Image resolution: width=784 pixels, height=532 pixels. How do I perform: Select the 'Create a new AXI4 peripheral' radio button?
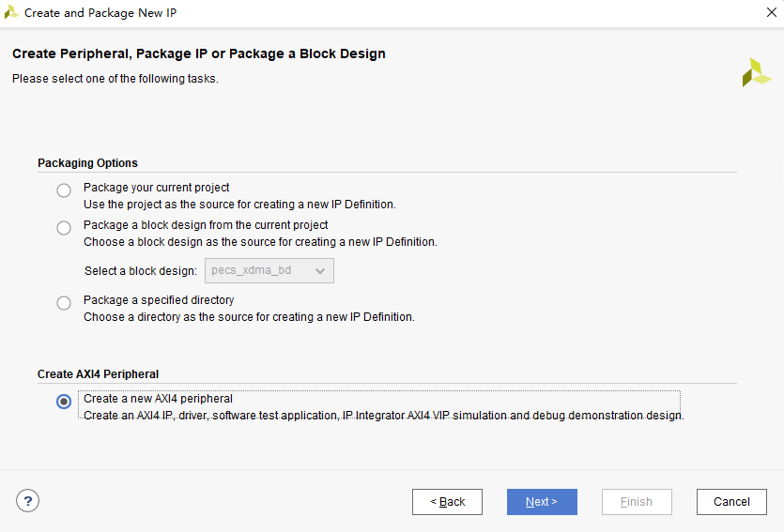coord(64,402)
